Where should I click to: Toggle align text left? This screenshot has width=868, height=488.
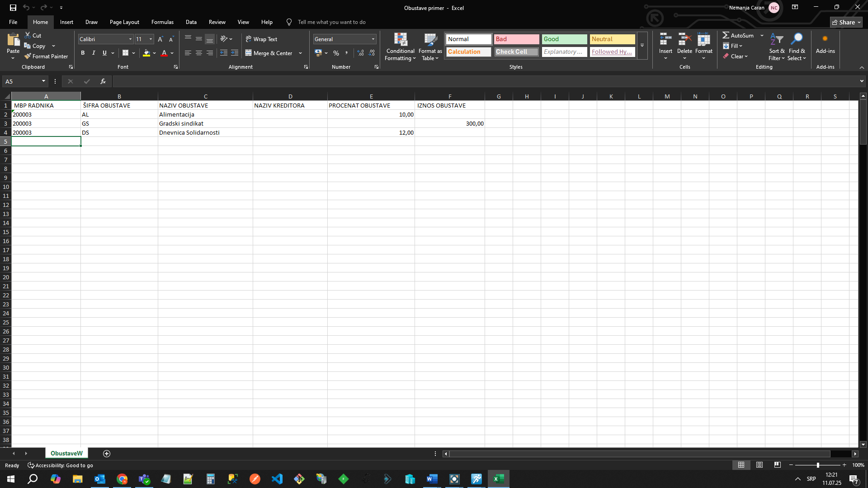point(188,53)
